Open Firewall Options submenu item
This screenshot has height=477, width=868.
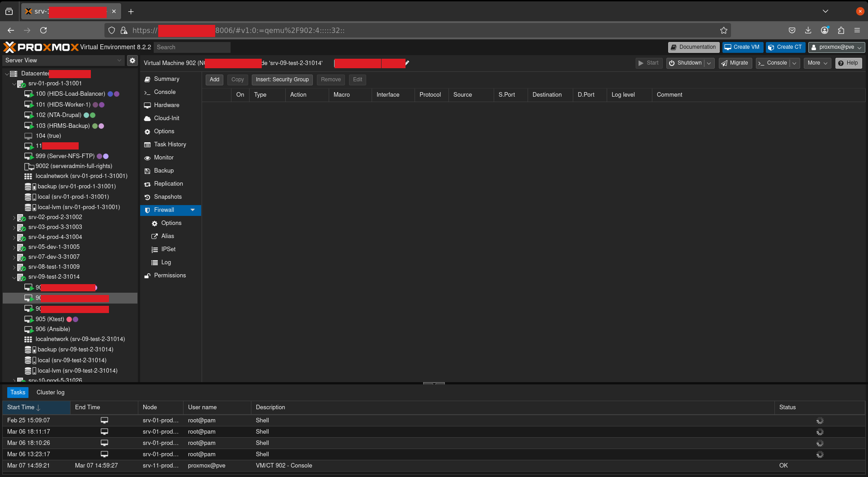pyautogui.click(x=171, y=223)
